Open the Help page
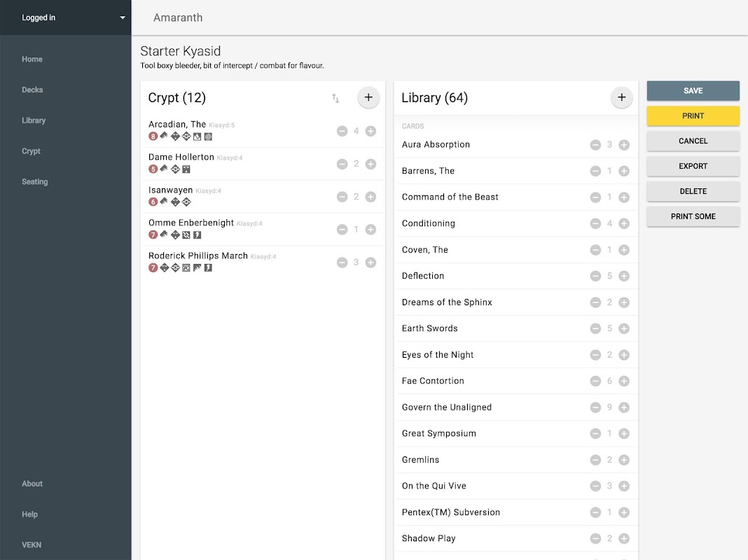Screen dimensions: 748x560 29,514
